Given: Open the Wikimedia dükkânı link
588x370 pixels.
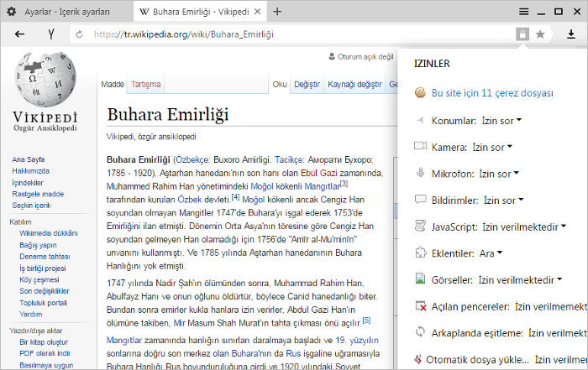Looking at the screenshot, I should pos(49,233).
